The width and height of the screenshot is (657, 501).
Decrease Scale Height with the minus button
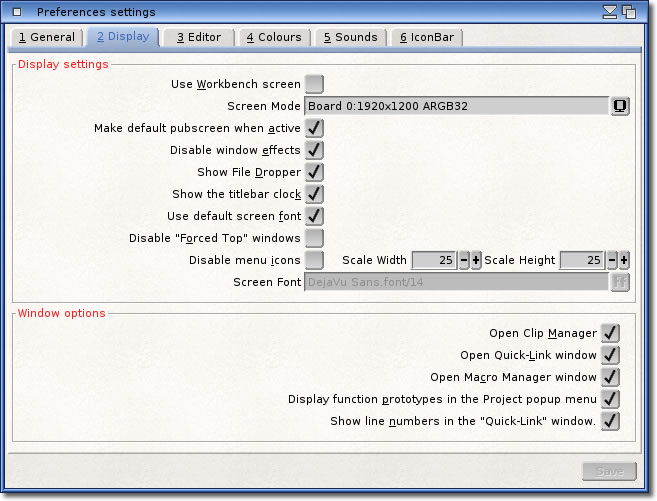(612, 260)
